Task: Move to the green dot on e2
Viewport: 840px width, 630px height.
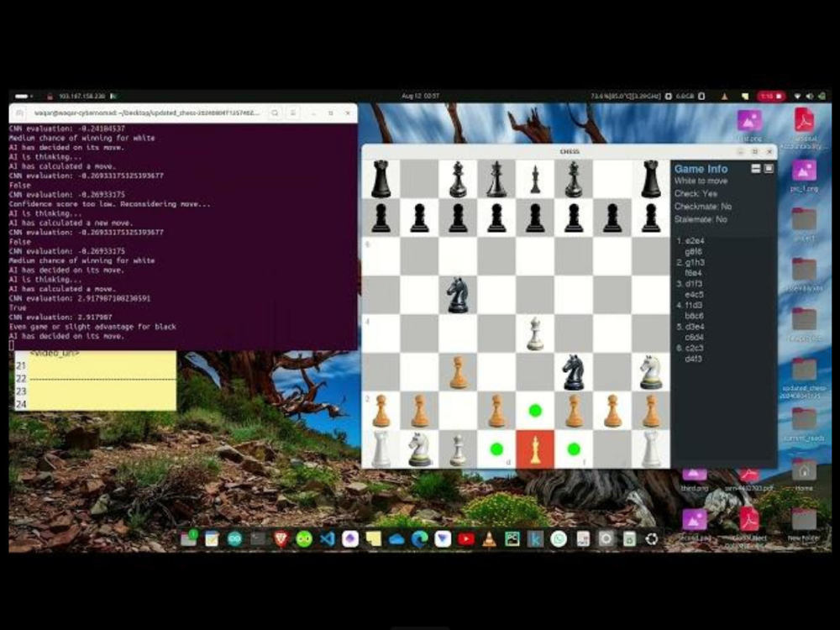Action: [x=534, y=411]
